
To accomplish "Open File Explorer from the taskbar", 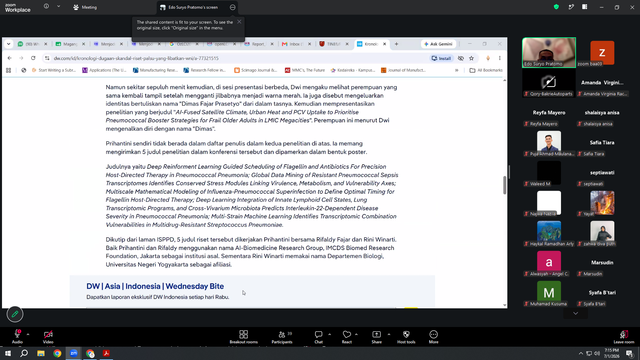I will (x=41, y=353).
